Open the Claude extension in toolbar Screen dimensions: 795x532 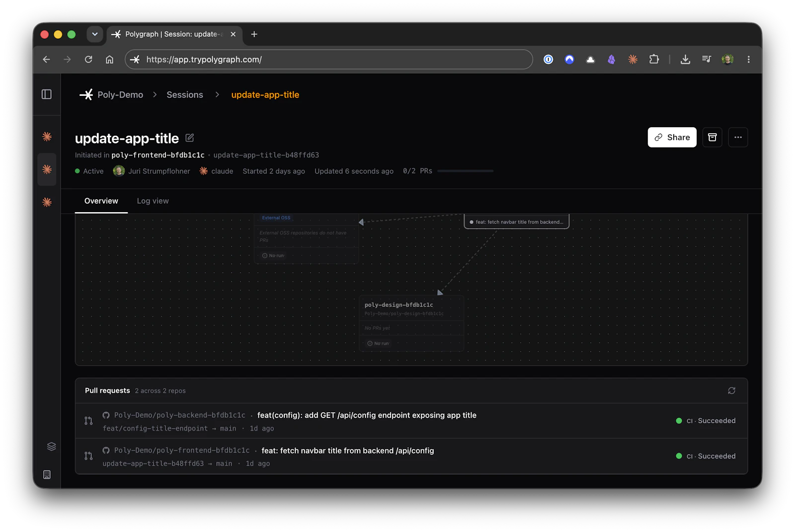tap(633, 60)
